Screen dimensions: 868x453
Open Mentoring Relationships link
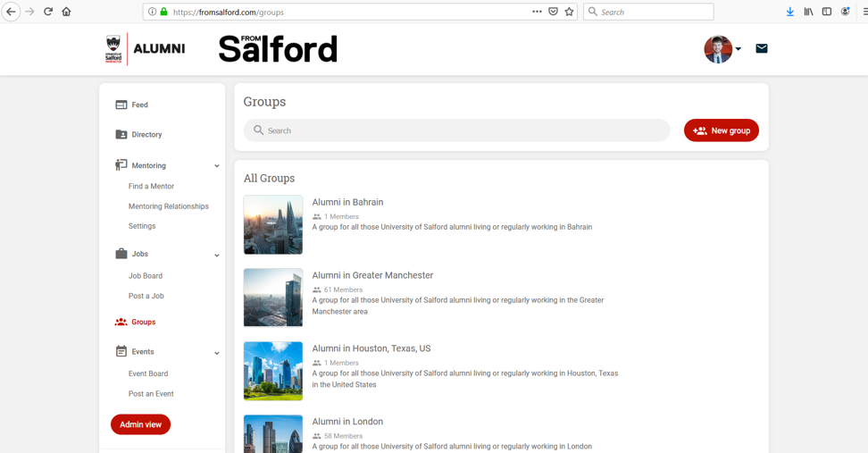(x=168, y=206)
